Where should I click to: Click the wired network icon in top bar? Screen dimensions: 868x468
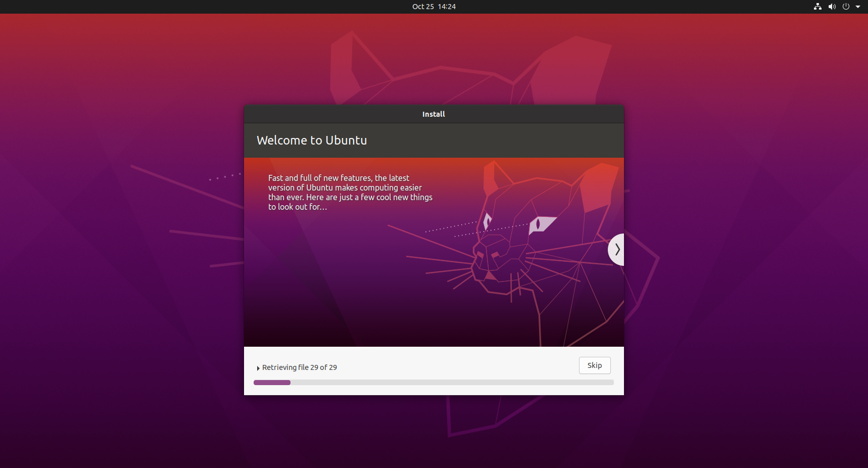(817, 7)
